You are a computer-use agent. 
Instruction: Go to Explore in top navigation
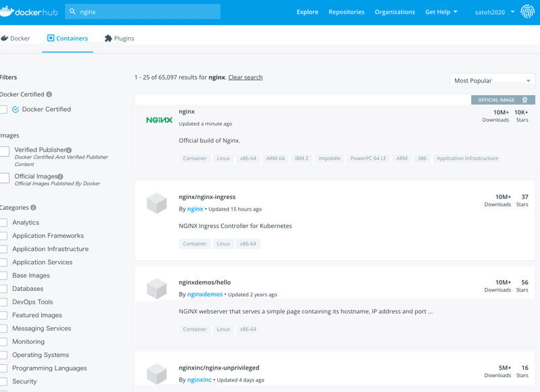tap(308, 12)
